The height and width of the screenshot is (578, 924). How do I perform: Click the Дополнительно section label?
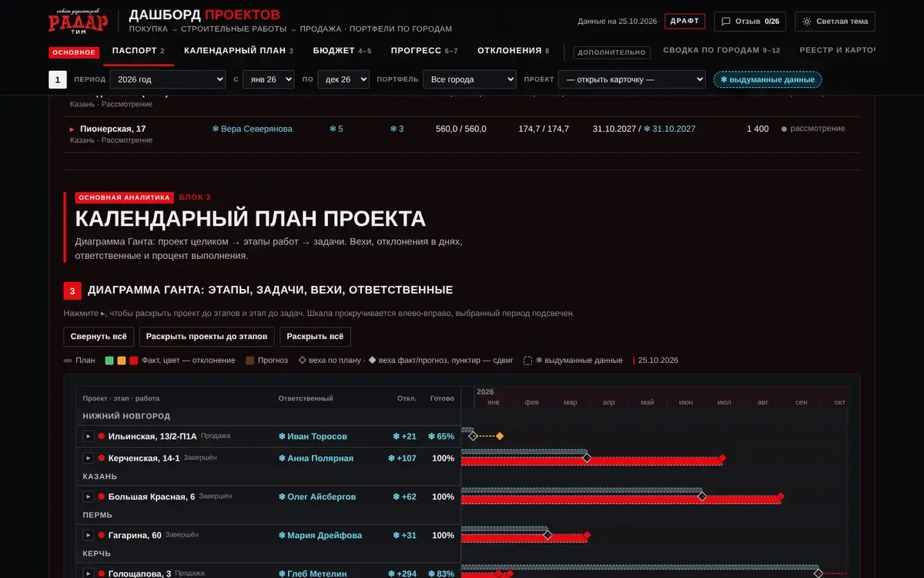coord(612,52)
